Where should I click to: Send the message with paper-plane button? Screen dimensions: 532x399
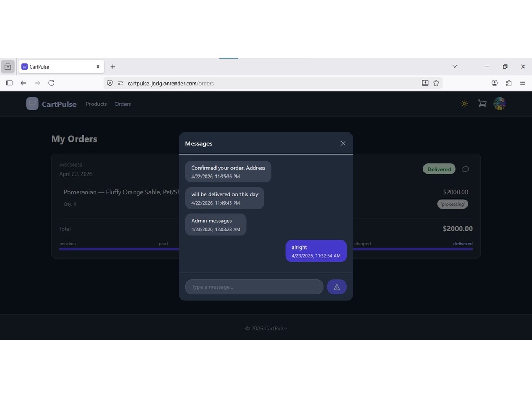coord(337,287)
